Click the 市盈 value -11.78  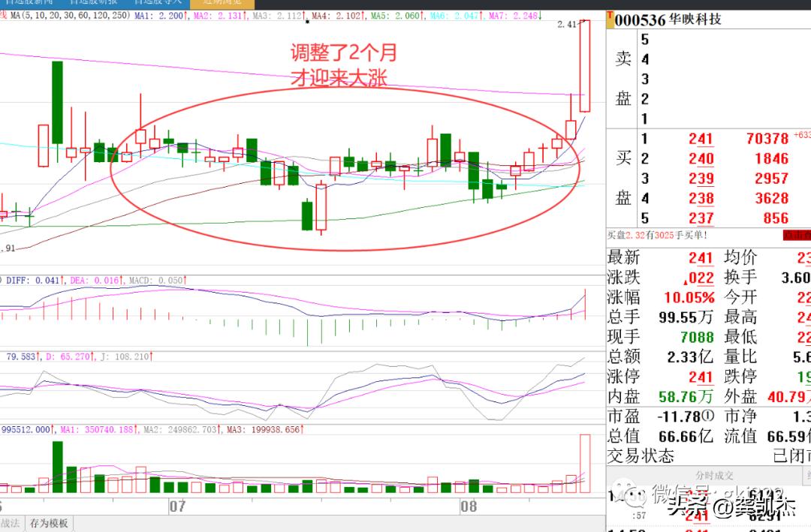[x=680, y=416]
